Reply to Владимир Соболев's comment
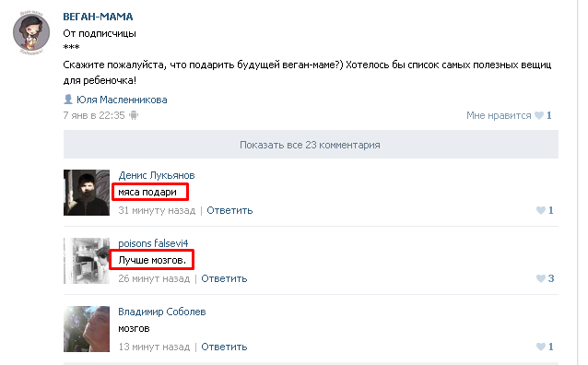The image size is (588, 365). click(x=224, y=347)
